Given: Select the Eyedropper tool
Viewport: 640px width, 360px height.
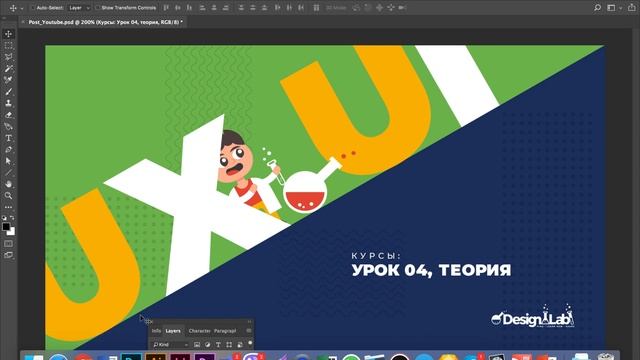Looking at the screenshot, I should (9, 80).
